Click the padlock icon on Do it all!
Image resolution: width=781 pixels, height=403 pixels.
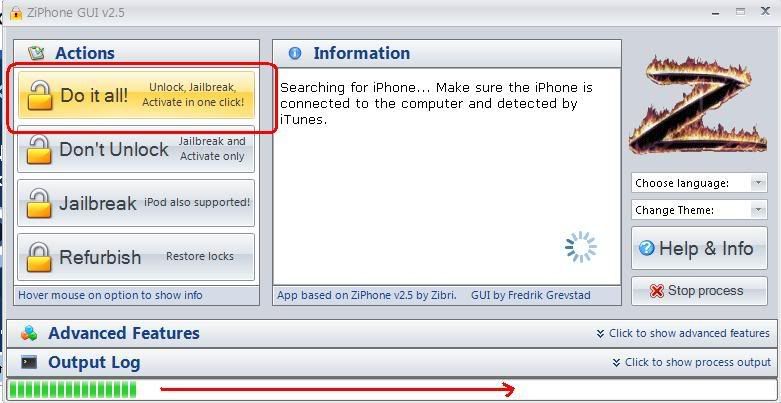(39, 95)
